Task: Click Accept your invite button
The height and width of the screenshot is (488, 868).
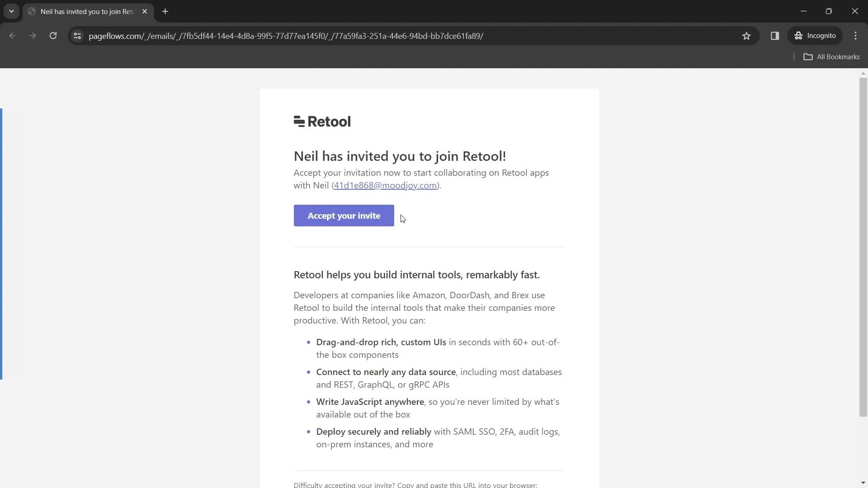Action: coord(344,215)
